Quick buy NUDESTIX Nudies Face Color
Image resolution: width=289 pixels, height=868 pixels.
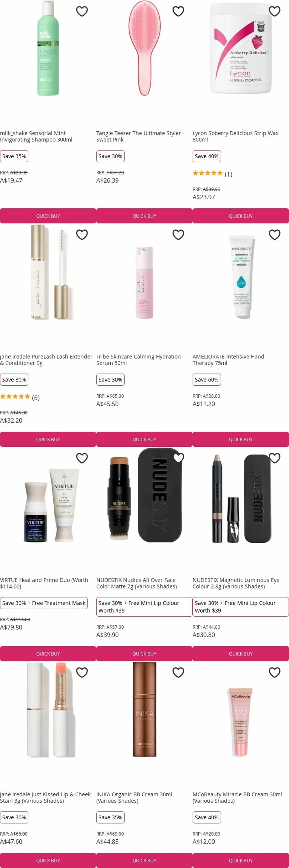(x=144, y=654)
